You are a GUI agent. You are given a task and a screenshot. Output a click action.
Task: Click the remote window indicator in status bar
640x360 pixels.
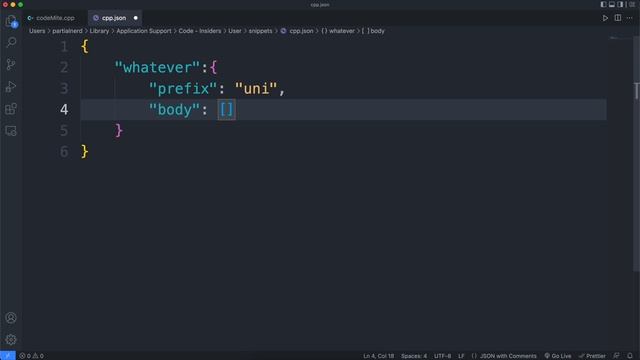(8, 356)
